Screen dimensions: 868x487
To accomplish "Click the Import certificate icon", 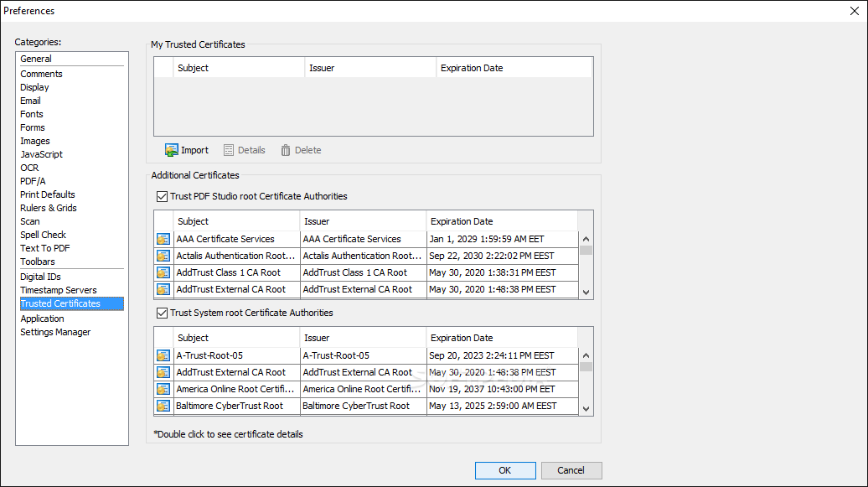I will coord(172,150).
